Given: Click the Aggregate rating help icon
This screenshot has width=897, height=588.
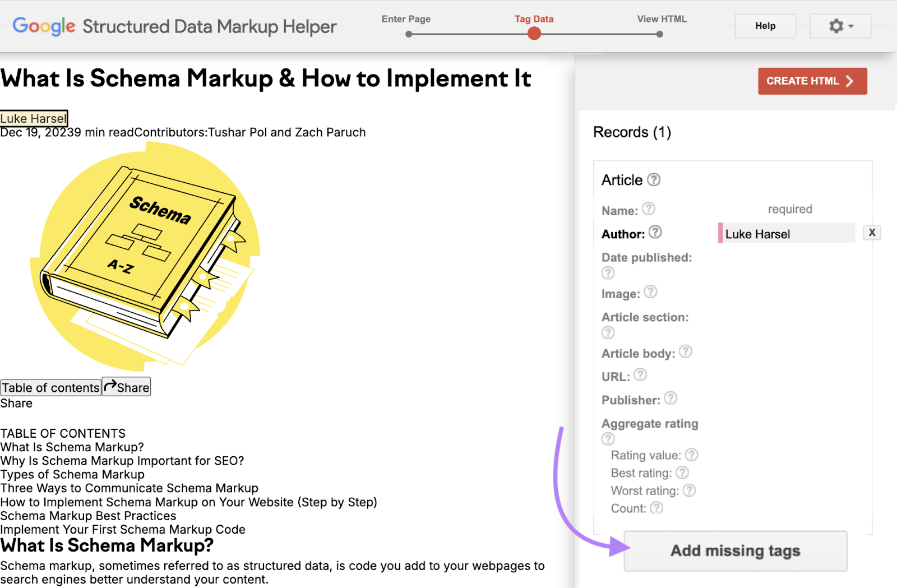Looking at the screenshot, I should tap(608, 439).
